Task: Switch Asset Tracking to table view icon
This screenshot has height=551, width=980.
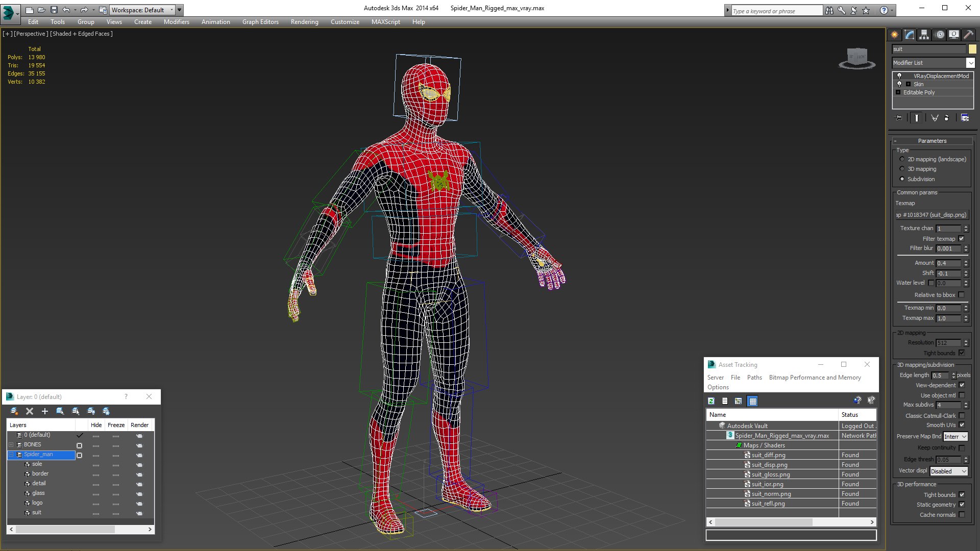Action: tap(752, 401)
